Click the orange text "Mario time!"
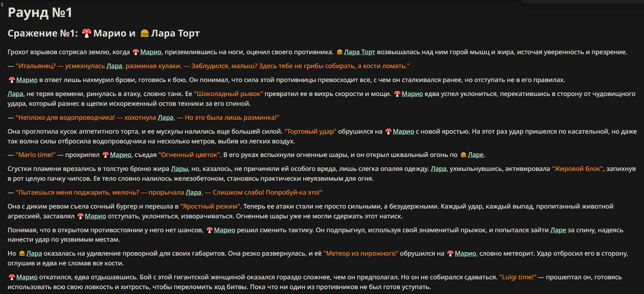The image size is (644, 294). (35, 155)
